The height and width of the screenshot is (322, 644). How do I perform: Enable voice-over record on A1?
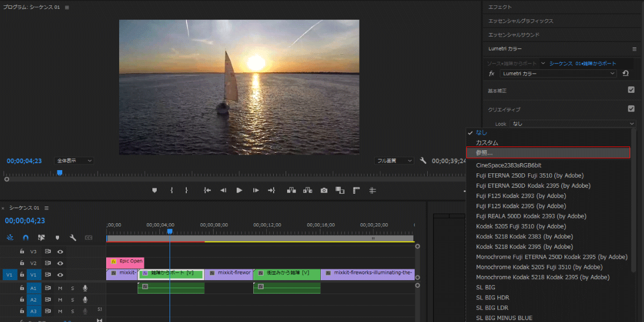click(85, 288)
